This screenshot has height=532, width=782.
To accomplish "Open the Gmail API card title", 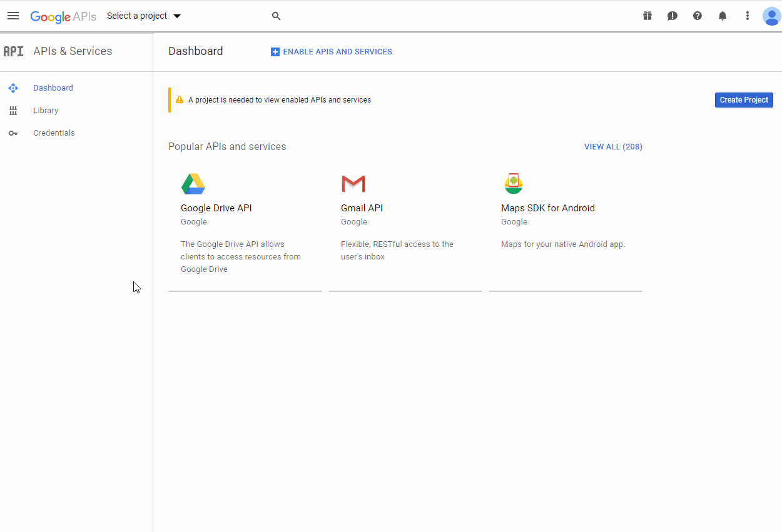I will click(x=362, y=208).
